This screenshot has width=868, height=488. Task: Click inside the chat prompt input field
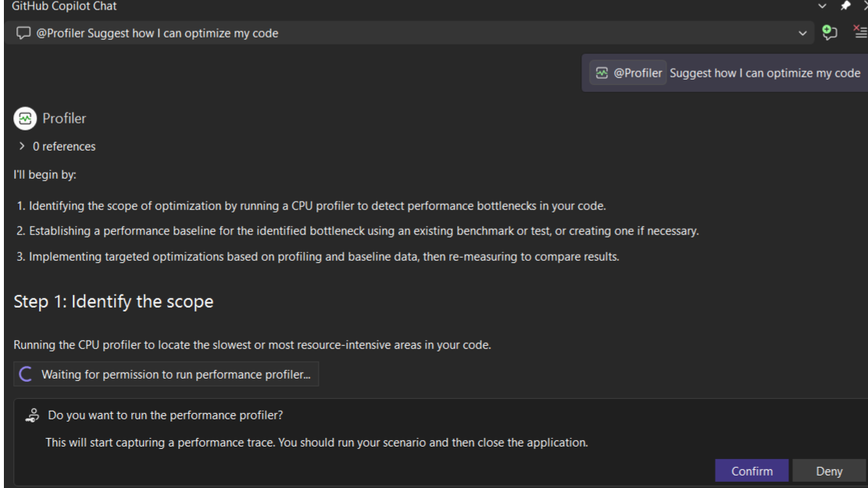313,33
